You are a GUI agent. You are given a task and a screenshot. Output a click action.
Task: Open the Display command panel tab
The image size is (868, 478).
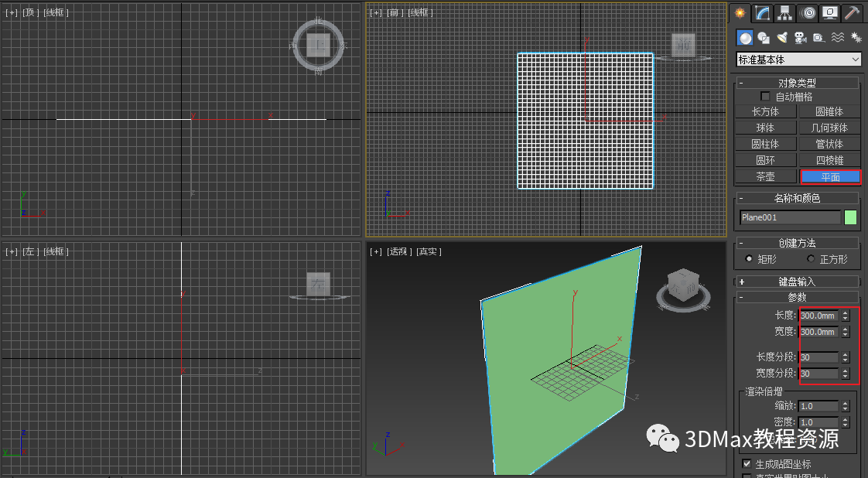830,12
